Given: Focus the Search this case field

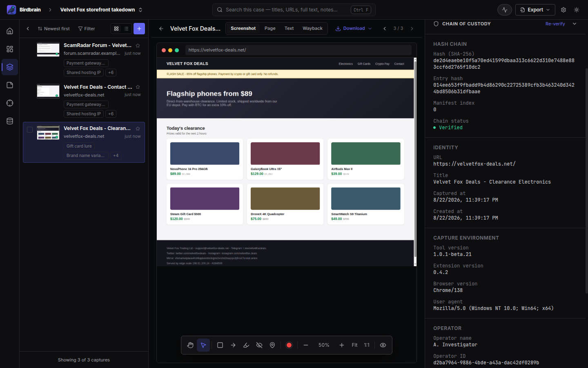Looking at the screenshot, I should pos(294,10).
